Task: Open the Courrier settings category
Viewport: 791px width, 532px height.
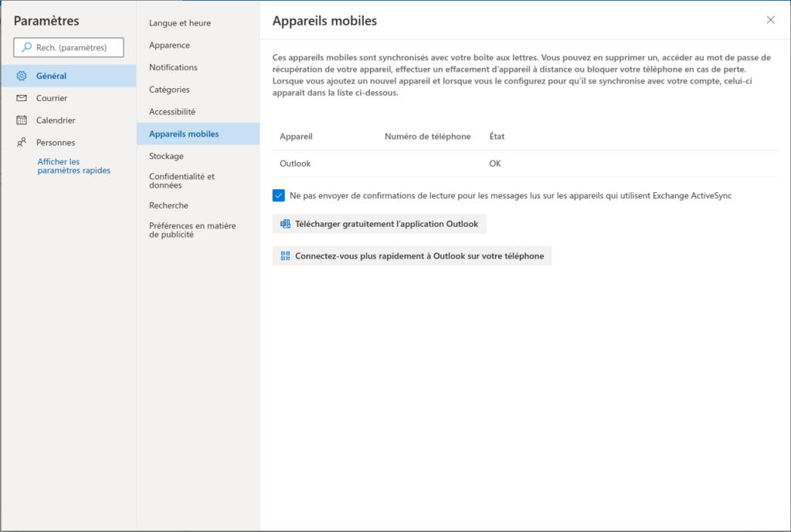Action: tap(69, 98)
